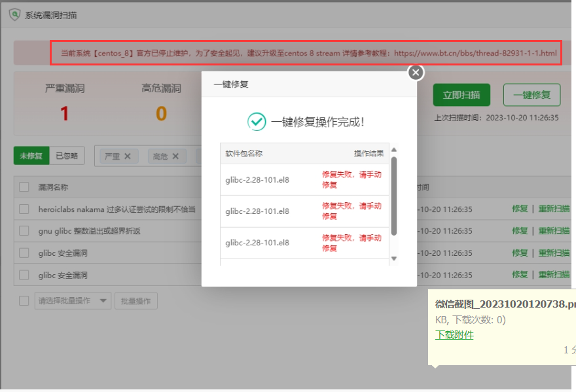Select the 未修复 tab
Viewport: 576px width, 392px height.
(x=31, y=156)
